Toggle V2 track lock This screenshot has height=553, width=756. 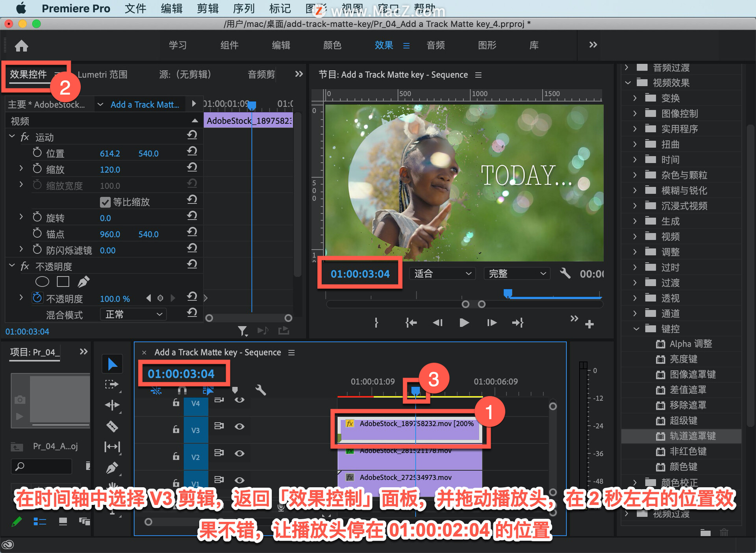click(x=176, y=456)
